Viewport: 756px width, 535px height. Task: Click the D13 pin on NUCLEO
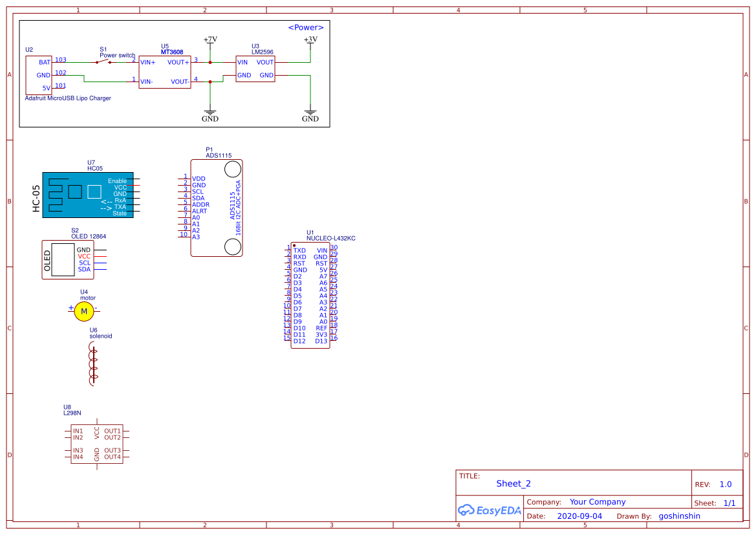click(321, 341)
